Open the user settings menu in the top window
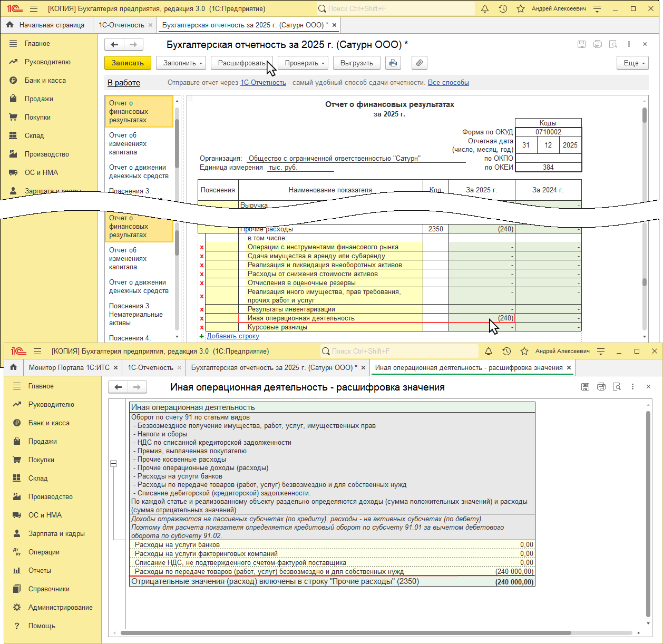The height and width of the screenshot is (644, 663). point(597,8)
